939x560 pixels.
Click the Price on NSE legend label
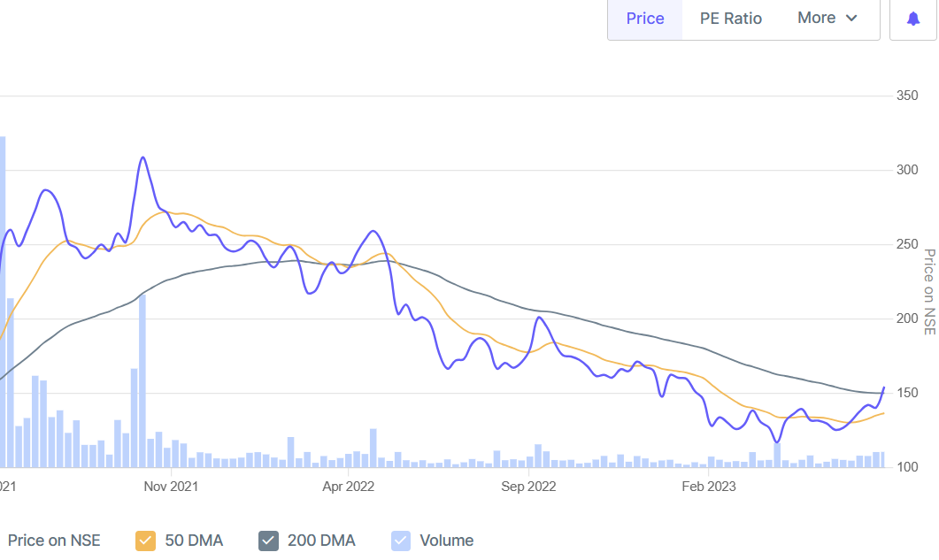(54, 541)
